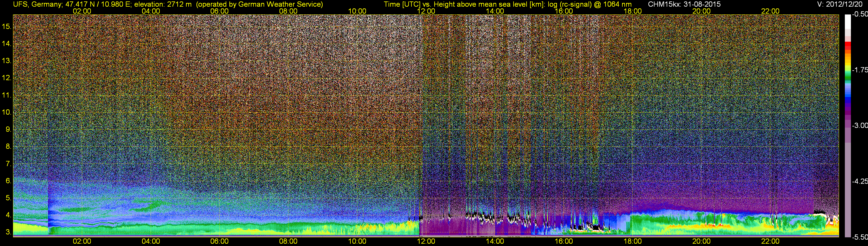Click the 14 km height axis label
The image size is (868, 246).
coord(6,44)
